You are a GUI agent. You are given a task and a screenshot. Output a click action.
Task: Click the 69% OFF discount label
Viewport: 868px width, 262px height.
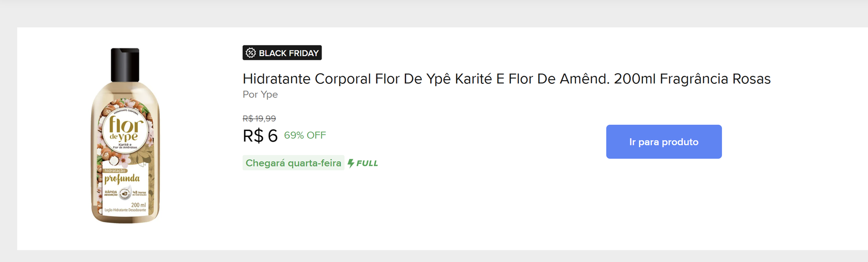pyautogui.click(x=305, y=135)
